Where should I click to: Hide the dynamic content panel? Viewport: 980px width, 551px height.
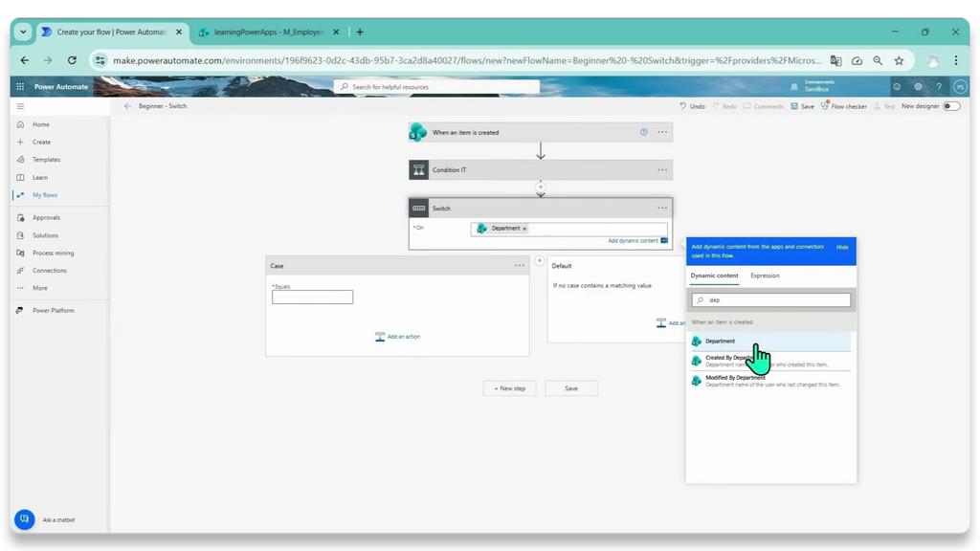(842, 247)
